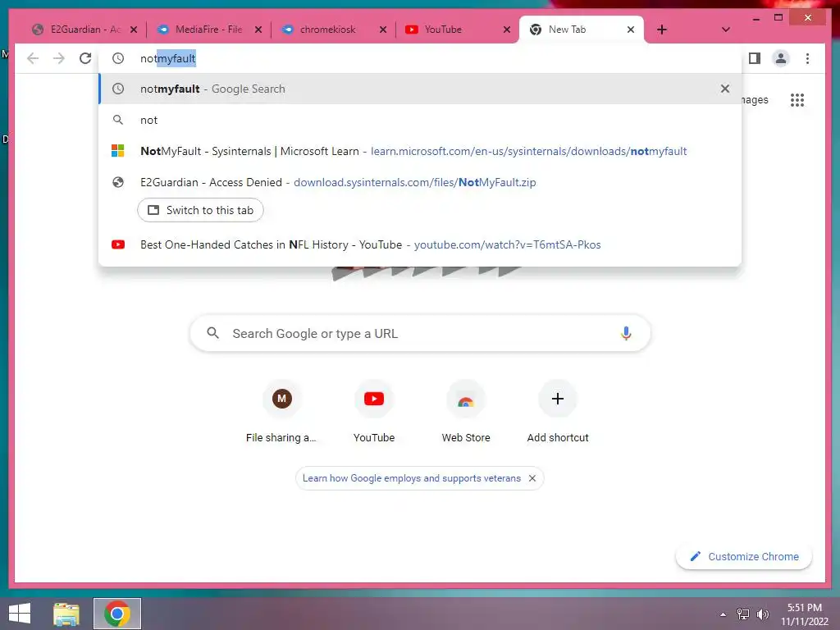Screen dimensions: 840x630
Task: Open File Explorer from the taskbar
Action: (66, 614)
